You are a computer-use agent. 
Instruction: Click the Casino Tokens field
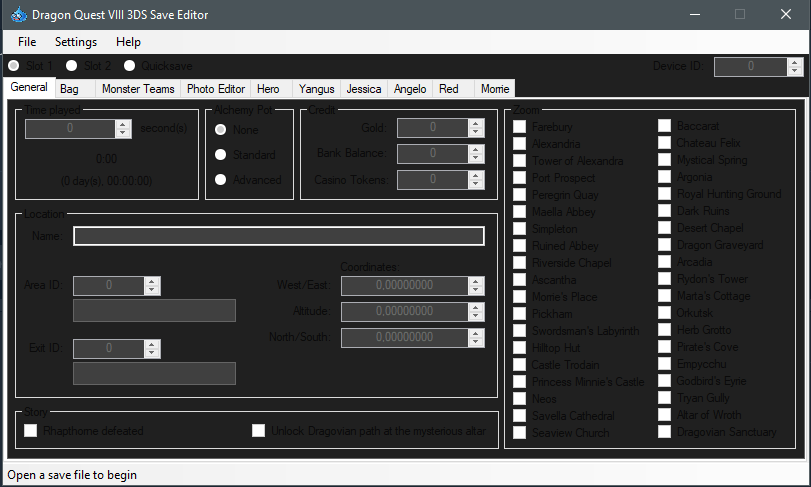point(432,179)
